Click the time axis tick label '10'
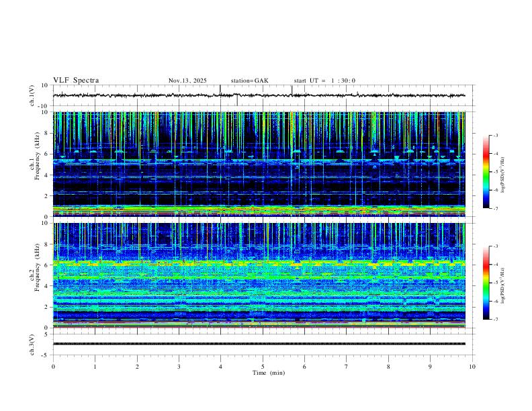 472,367
